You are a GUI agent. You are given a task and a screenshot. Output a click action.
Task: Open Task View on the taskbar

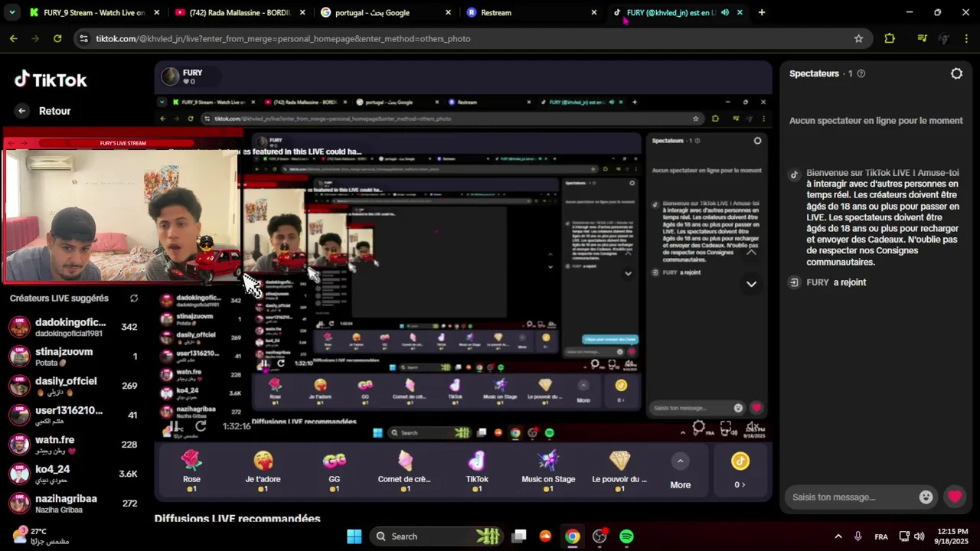pyautogui.click(x=519, y=536)
